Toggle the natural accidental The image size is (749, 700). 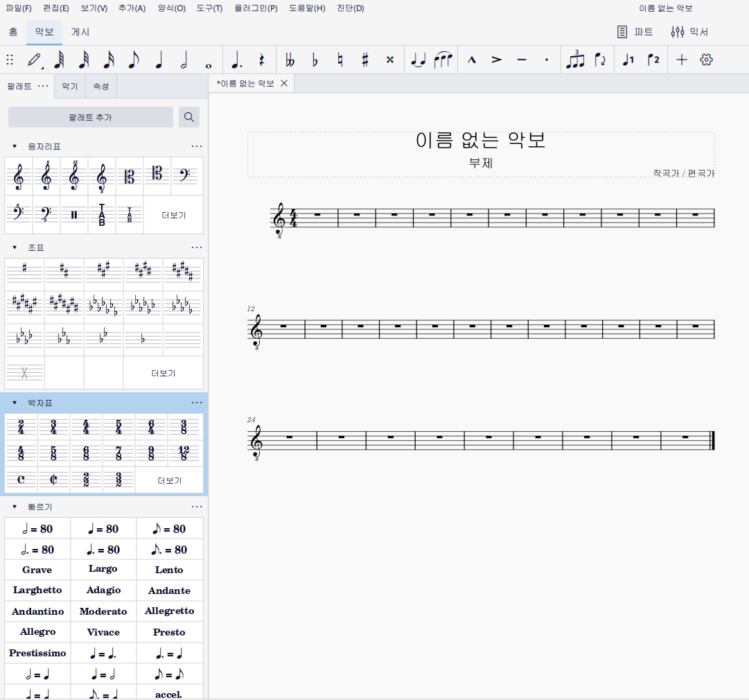click(340, 60)
